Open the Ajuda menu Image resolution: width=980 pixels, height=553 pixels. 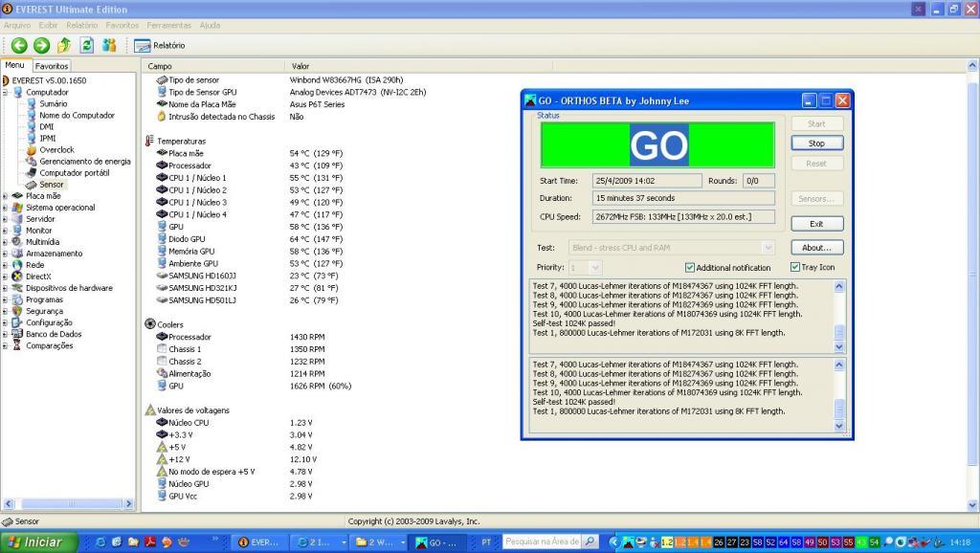[x=210, y=26]
